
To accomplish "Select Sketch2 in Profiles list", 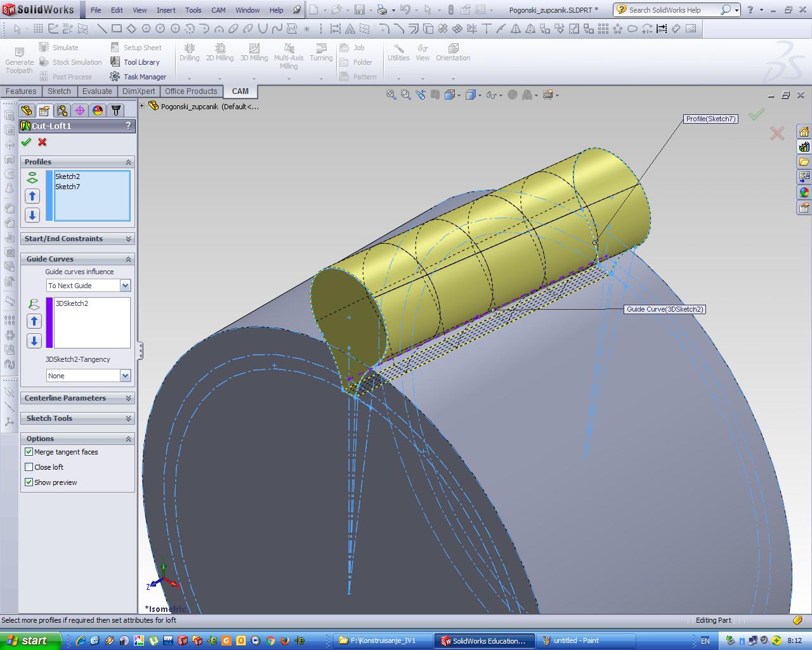I will coord(67,176).
